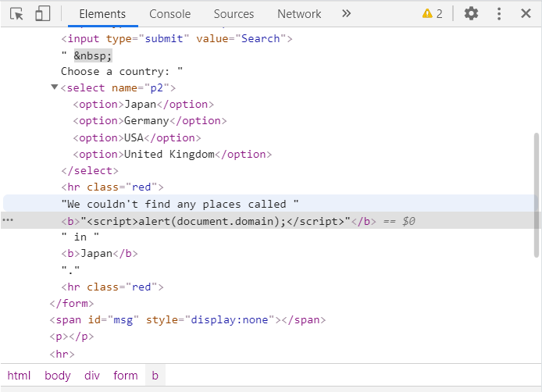Select the "." text node

click(70, 270)
